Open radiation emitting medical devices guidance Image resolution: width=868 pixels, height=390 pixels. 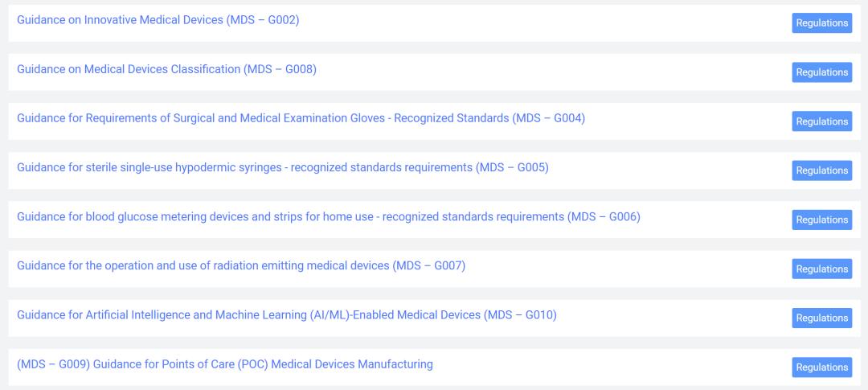(x=241, y=266)
